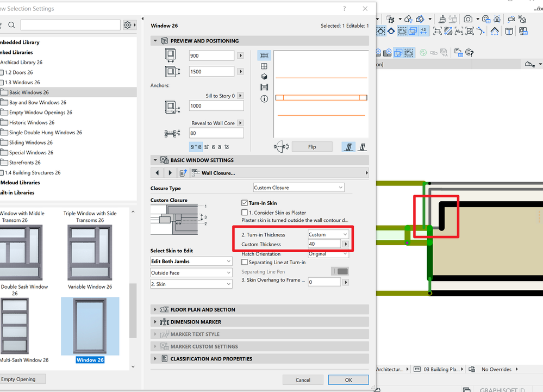Open the Sill to Story 0 anchor menu
Screen dimensions: 543x392
click(x=240, y=96)
